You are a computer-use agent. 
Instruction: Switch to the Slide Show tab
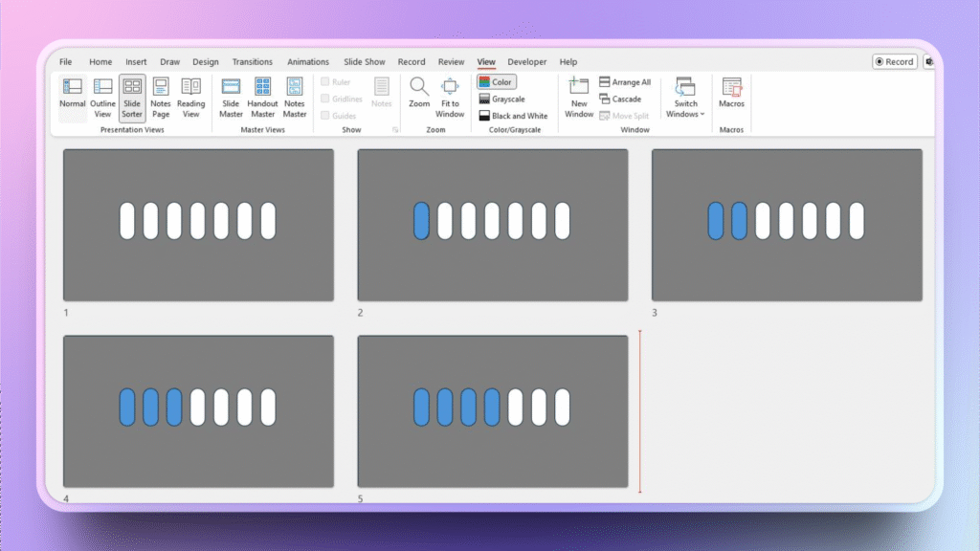tap(365, 62)
